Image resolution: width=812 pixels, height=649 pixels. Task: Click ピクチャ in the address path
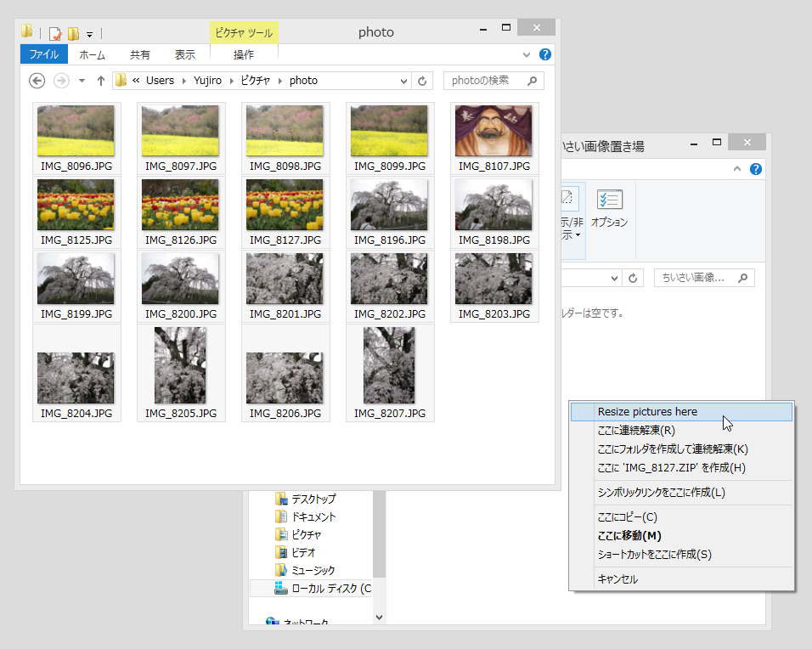tap(256, 81)
